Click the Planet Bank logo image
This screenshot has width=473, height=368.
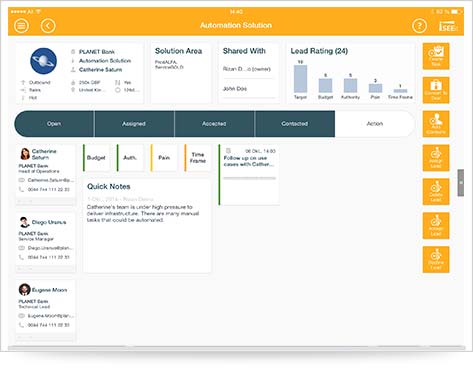pos(44,61)
